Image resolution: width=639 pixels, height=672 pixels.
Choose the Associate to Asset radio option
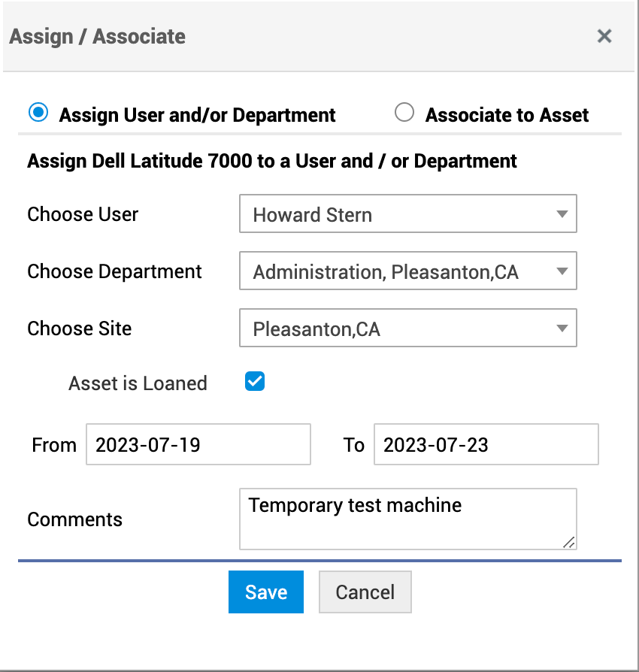tap(404, 114)
